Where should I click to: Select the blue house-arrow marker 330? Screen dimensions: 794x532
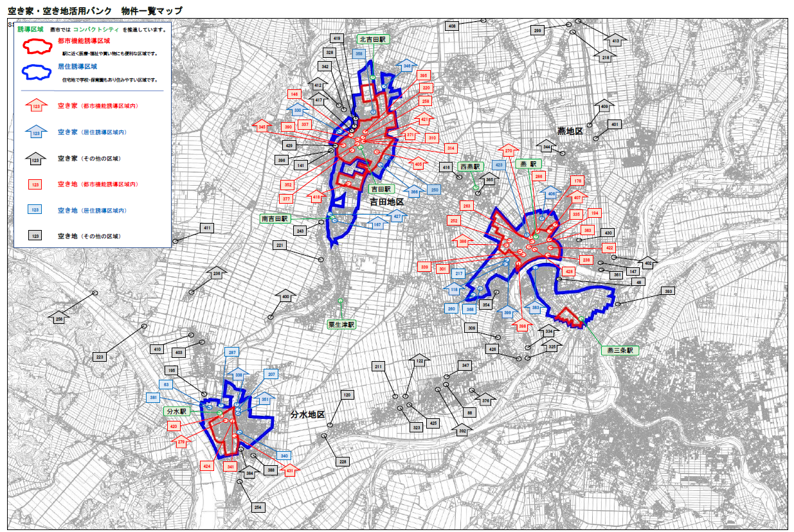pos(297,110)
